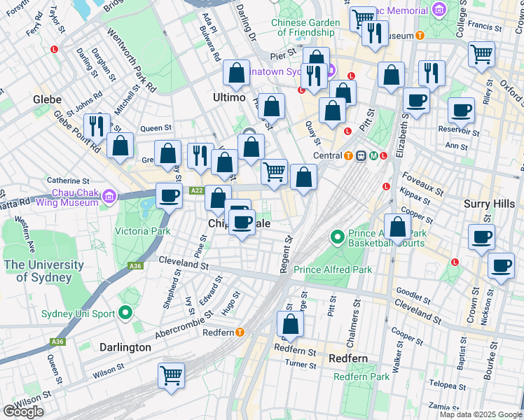Click the Redfern station transit icon

[240, 332]
